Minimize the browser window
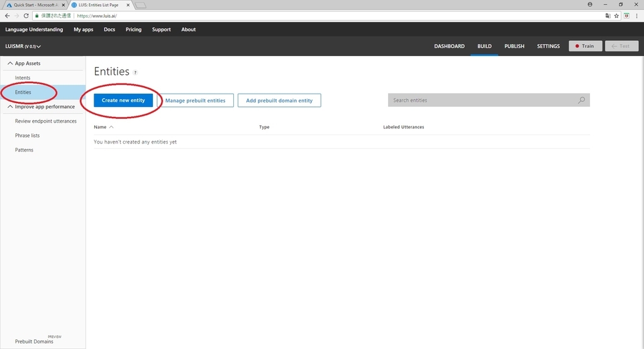This screenshot has width=644, height=349. tap(606, 4)
